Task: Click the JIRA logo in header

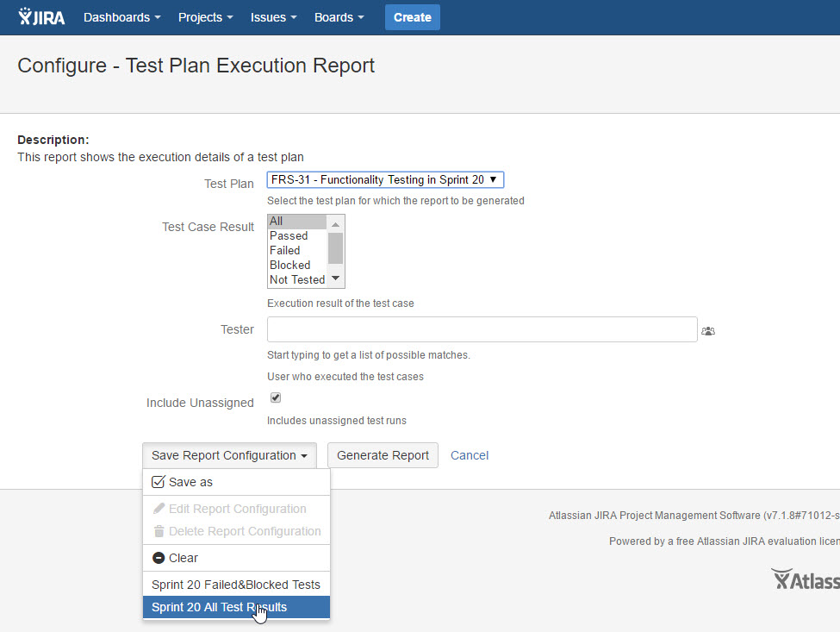Action: point(41,17)
